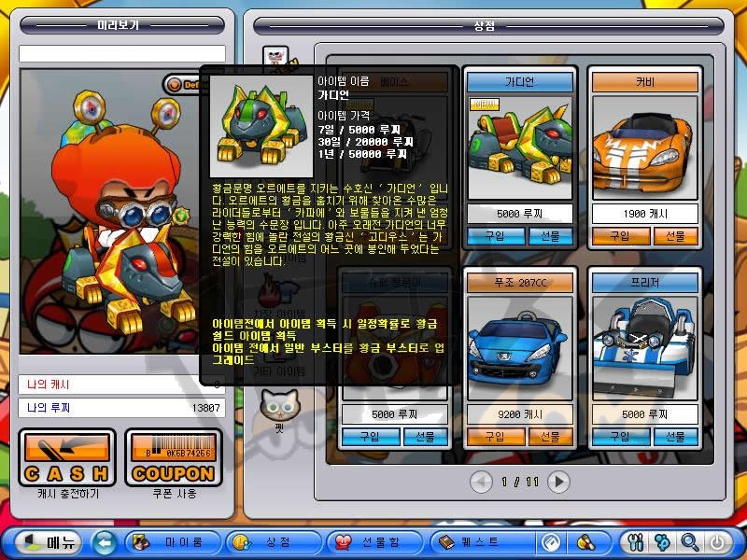Select the 프리저 snowplow kart thumbnail

644,348
